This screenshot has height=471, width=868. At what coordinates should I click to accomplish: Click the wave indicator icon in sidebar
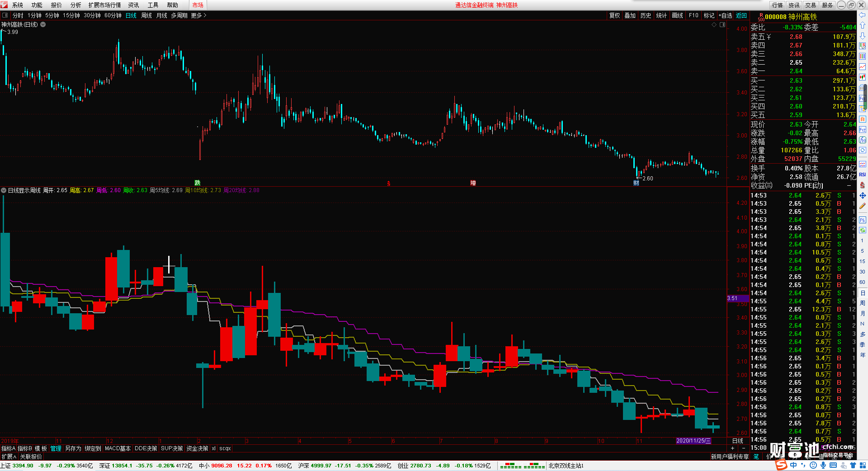863,164
